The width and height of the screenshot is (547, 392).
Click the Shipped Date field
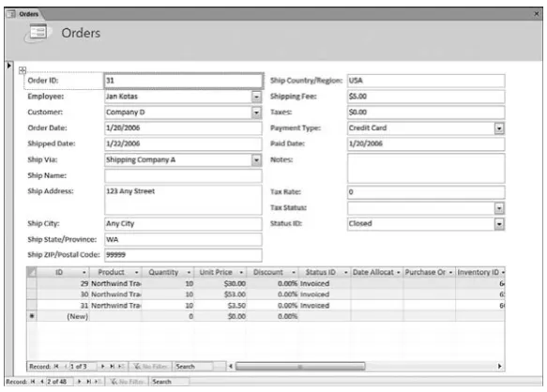183,143
